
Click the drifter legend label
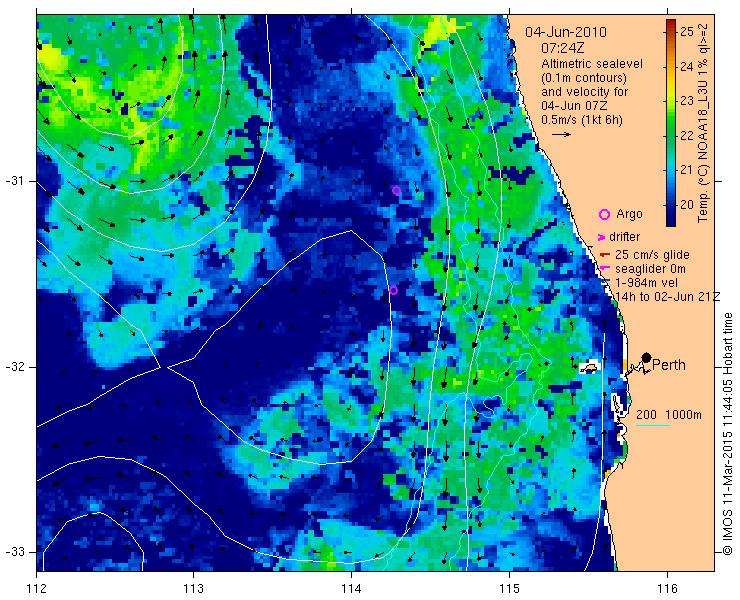[624, 237]
